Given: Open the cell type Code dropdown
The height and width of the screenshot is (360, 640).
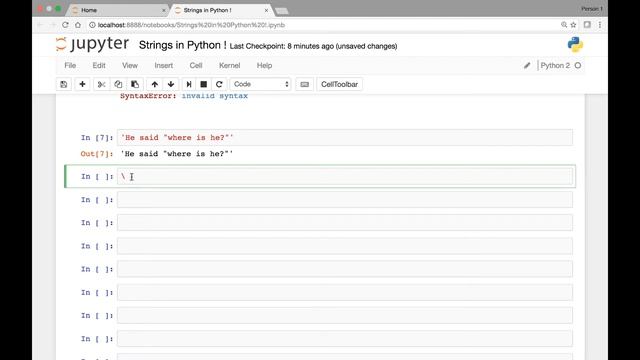Looking at the screenshot, I should (x=260, y=84).
